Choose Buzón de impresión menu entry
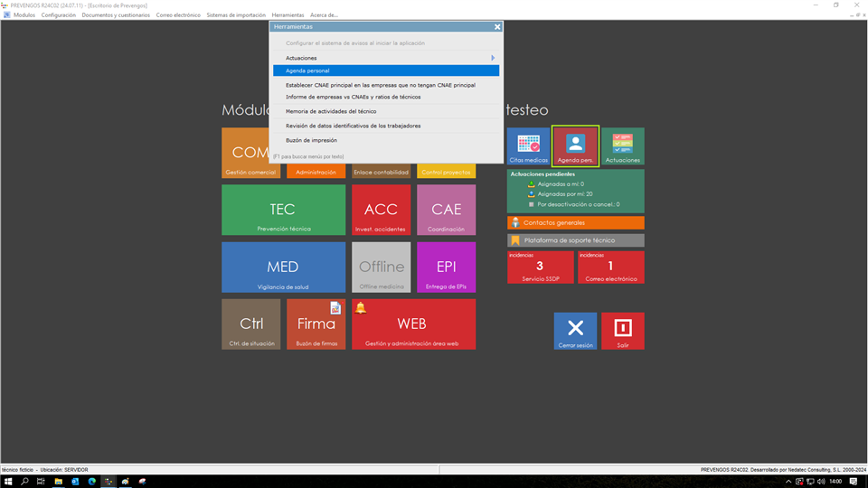This screenshot has width=868, height=488. (x=311, y=140)
